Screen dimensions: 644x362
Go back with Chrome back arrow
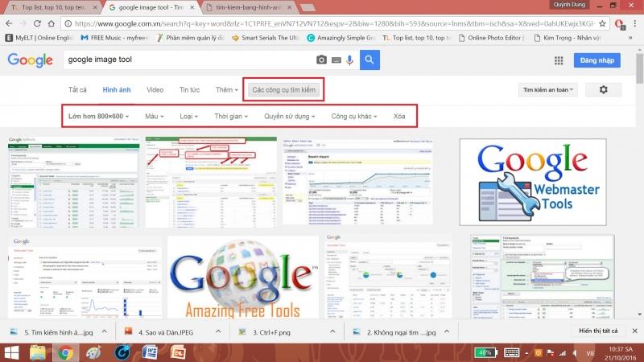[x=9, y=23]
